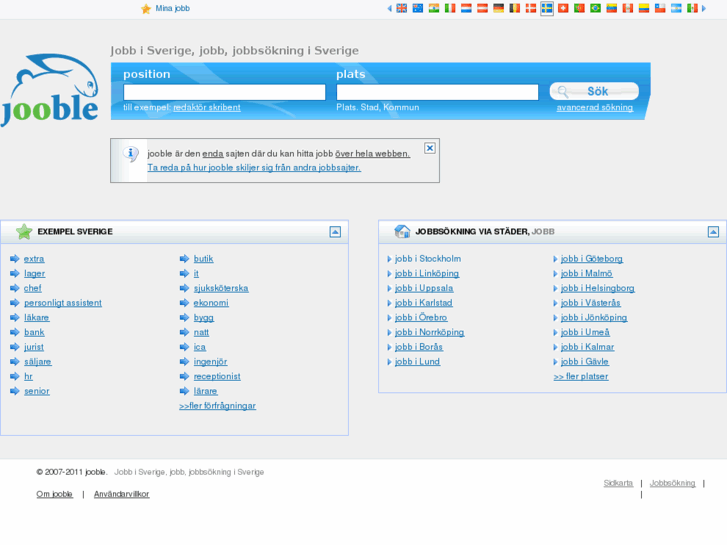Focus the plats location field

(x=437, y=92)
